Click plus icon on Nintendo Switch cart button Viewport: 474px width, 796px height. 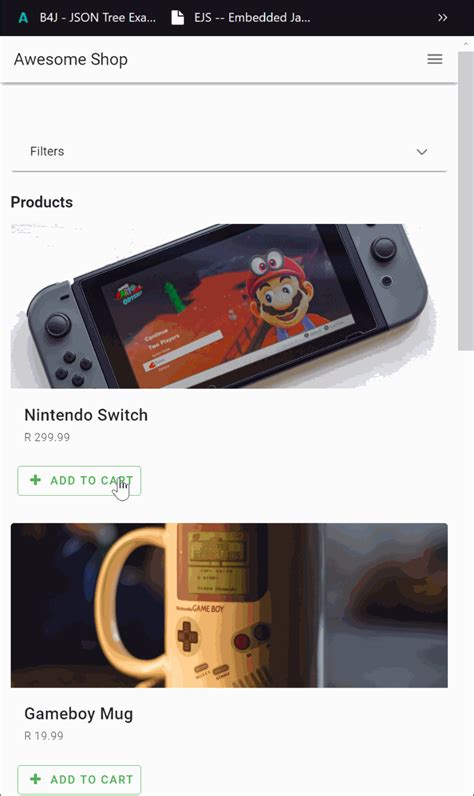(x=36, y=480)
